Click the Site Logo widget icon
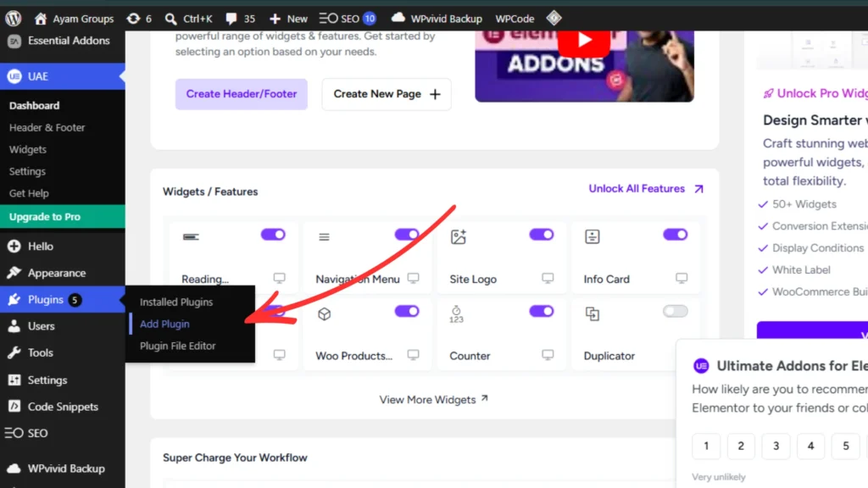Image resolution: width=868 pixels, height=488 pixels. pos(459,237)
